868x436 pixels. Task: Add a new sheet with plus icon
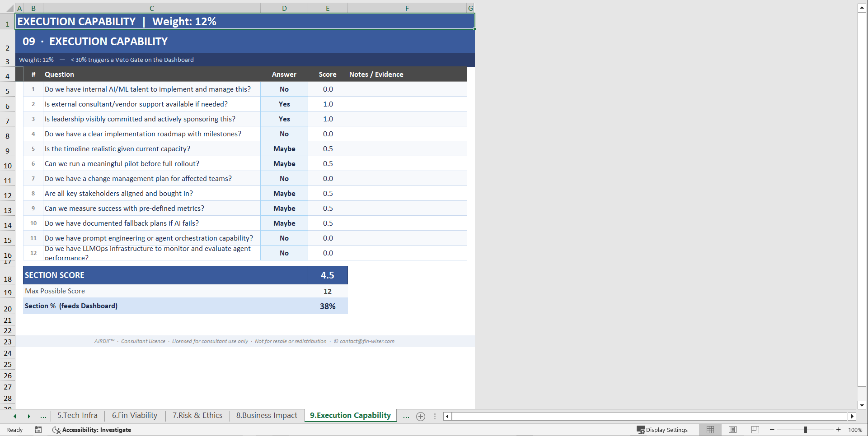click(421, 417)
